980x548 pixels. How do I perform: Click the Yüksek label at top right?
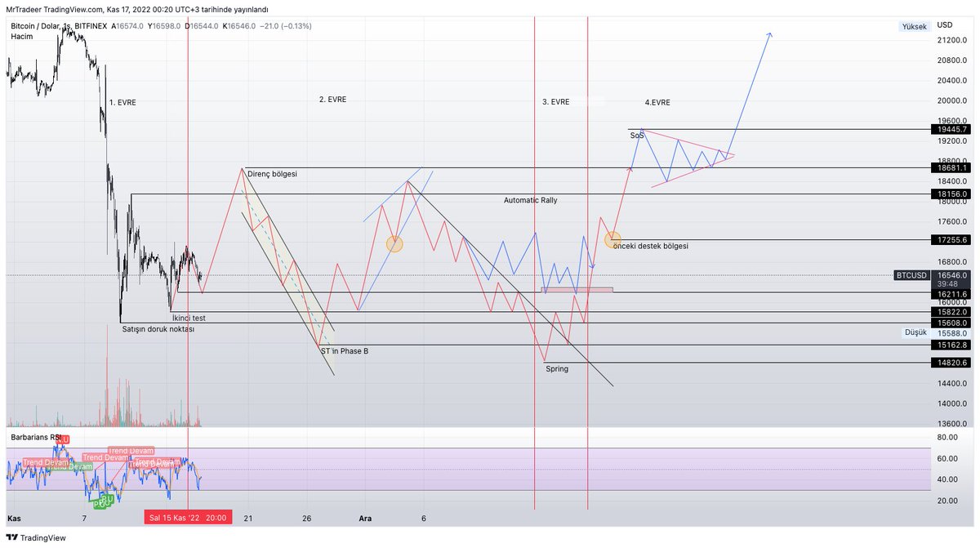click(914, 26)
